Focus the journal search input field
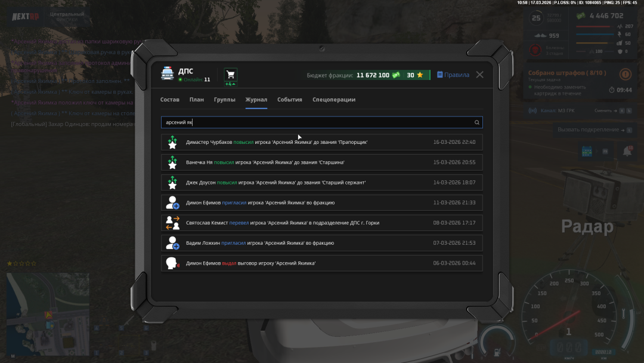The height and width of the screenshot is (363, 644). tap(316, 122)
